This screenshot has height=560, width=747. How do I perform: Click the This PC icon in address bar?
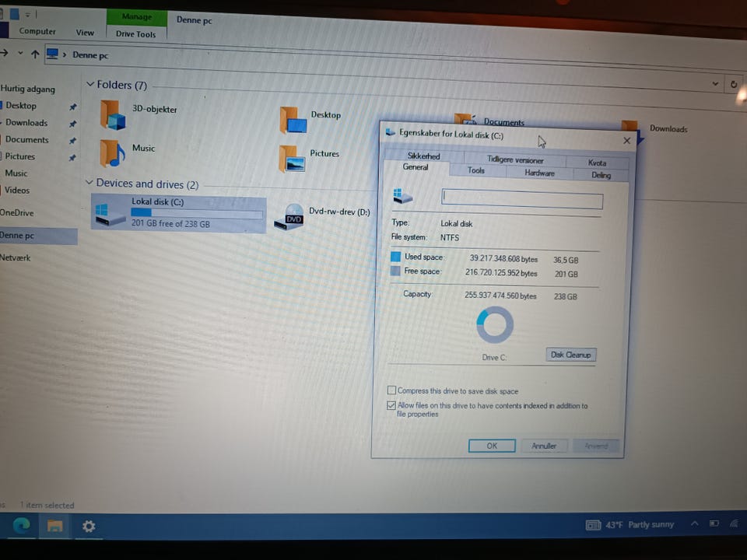point(52,54)
